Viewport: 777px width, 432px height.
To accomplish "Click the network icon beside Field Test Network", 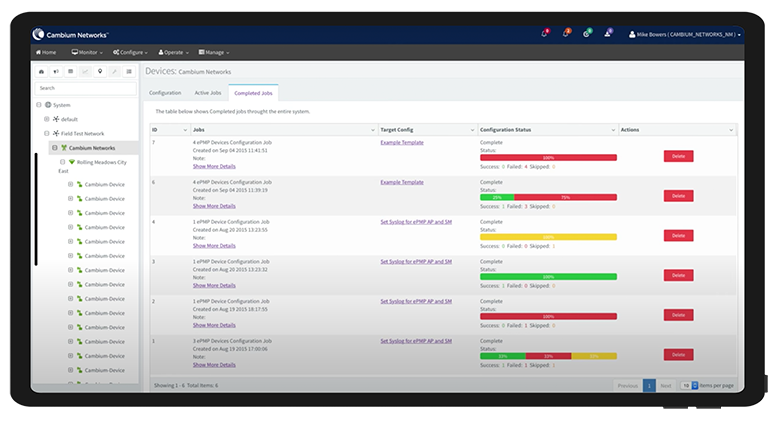I will point(56,133).
